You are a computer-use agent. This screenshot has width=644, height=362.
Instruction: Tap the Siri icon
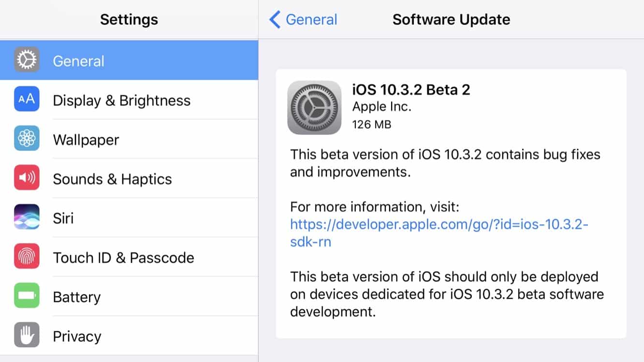pyautogui.click(x=27, y=218)
